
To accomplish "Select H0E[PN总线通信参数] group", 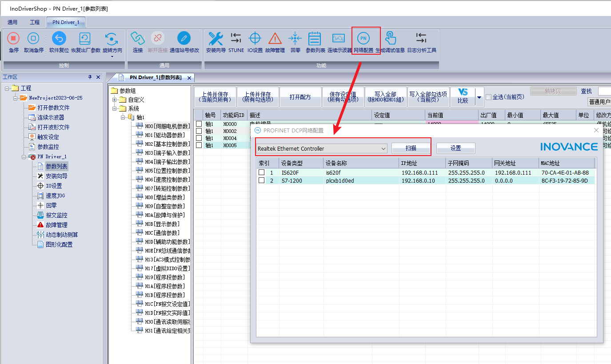I will [167, 251].
